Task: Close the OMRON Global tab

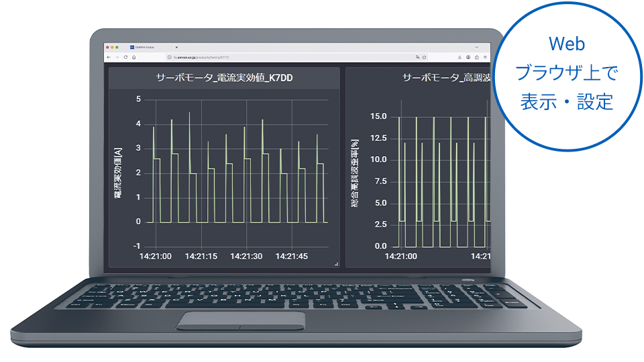Action: tap(177, 48)
